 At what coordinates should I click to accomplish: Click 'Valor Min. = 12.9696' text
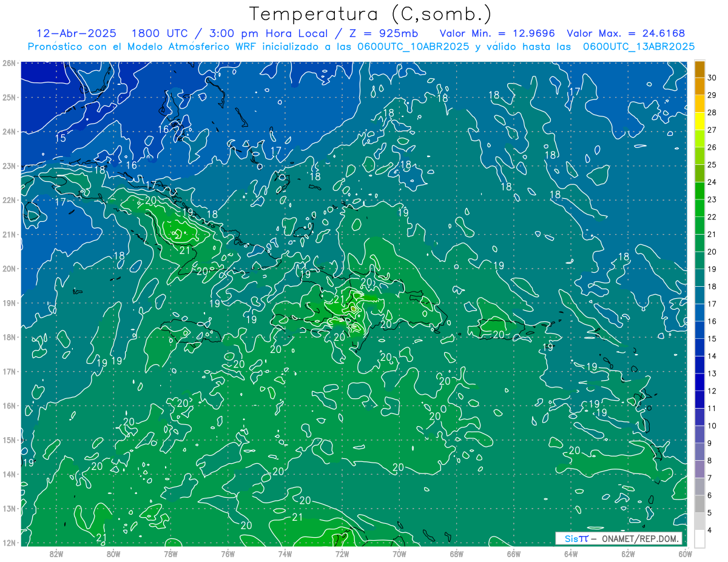(496, 33)
